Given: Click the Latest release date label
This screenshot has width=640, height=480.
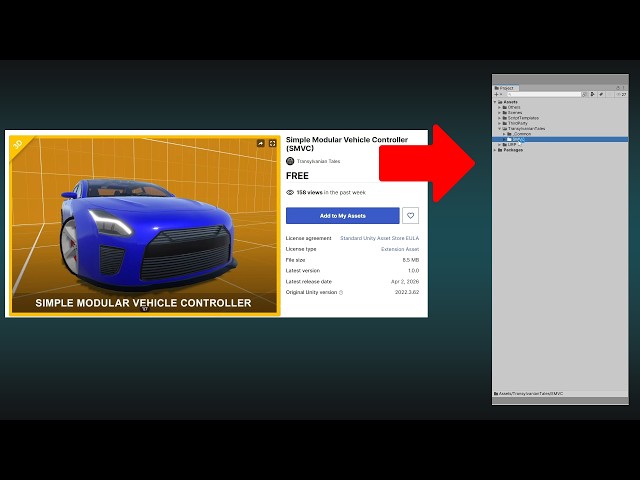Looking at the screenshot, I should [x=309, y=282].
